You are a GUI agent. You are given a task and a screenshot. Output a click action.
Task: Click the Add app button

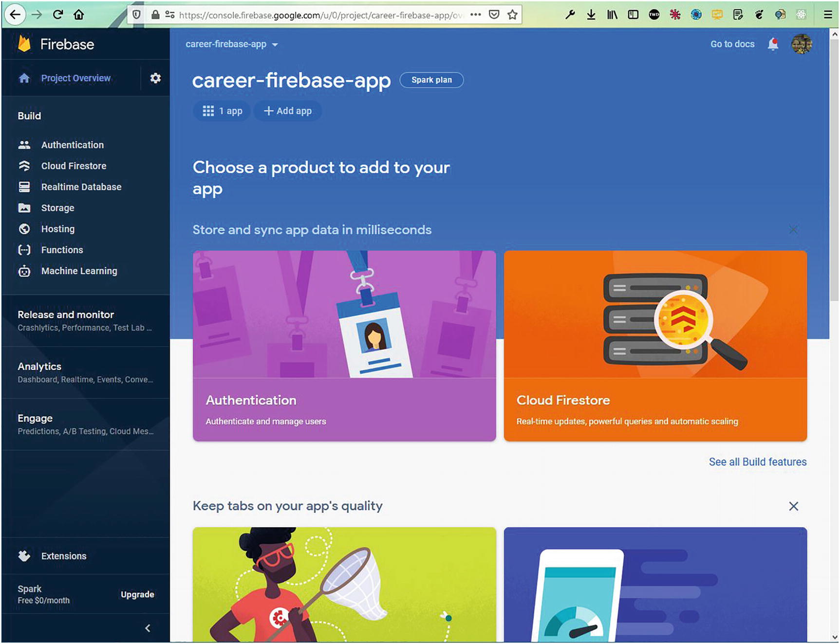[288, 111]
